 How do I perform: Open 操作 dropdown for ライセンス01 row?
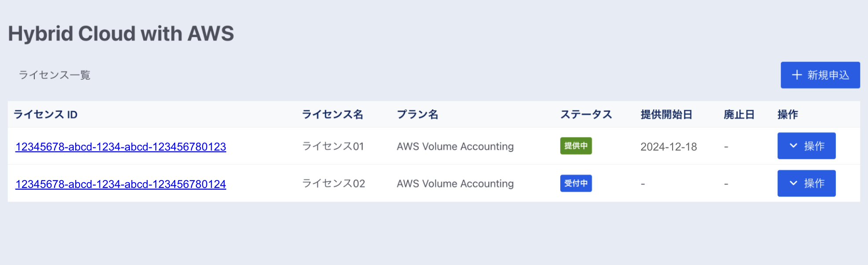(x=806, y=146)
